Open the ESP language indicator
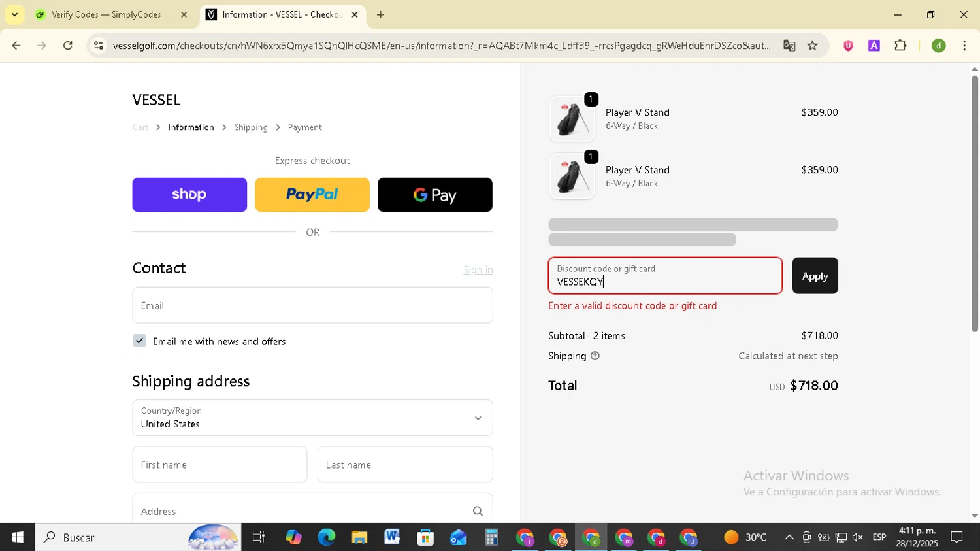The image size is (980, 551). click(x=879, y=537)
